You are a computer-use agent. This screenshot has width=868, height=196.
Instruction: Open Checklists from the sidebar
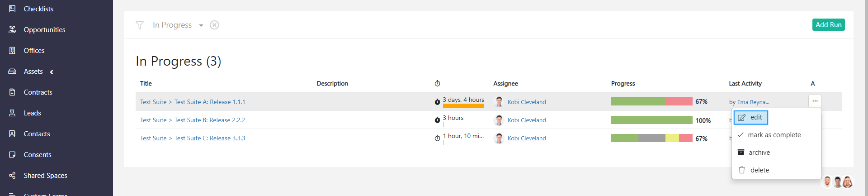pos(38,9)
